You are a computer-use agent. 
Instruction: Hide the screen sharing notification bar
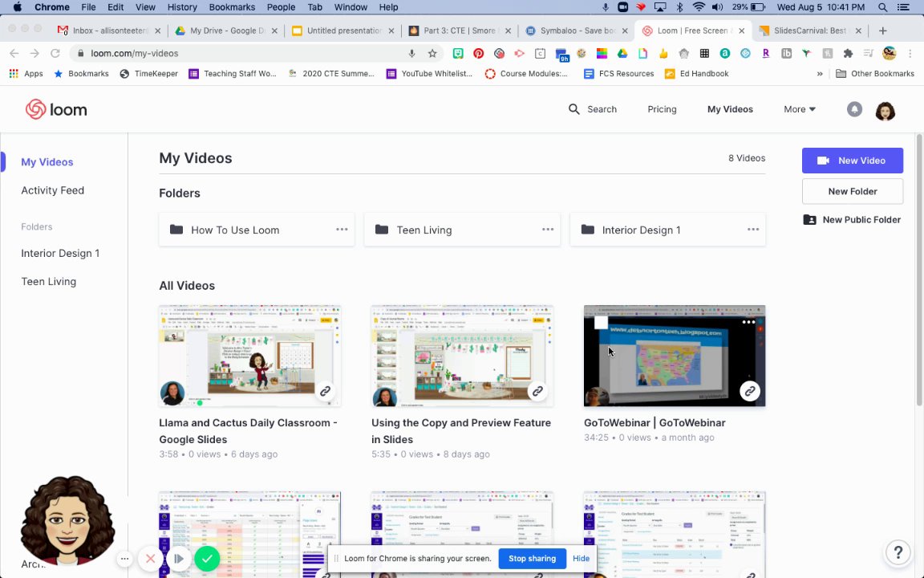coord(581,559)
